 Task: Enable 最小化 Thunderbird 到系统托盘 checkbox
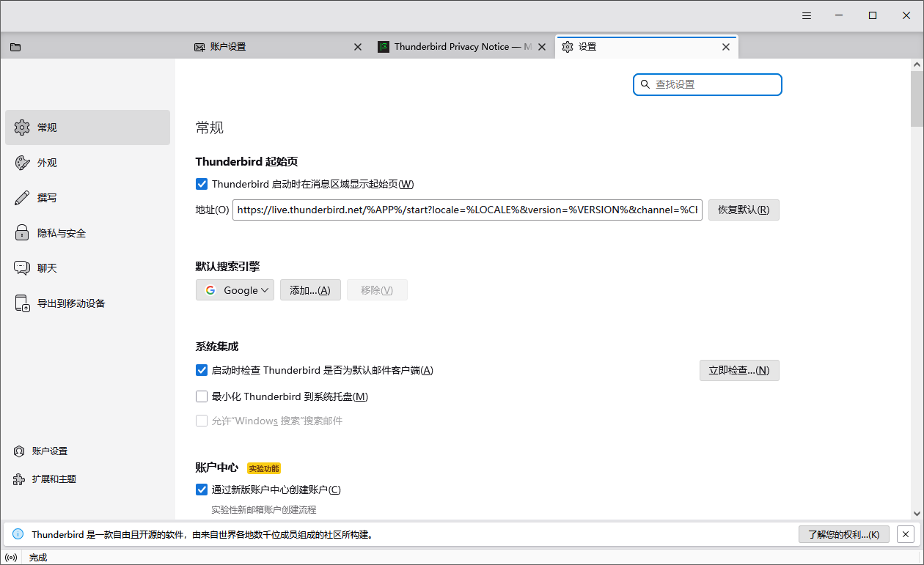[x=202, y=396]
